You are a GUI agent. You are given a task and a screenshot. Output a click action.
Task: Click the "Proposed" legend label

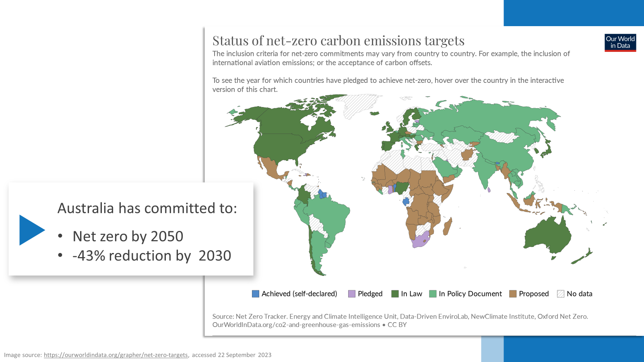click(x=534, y=294)
